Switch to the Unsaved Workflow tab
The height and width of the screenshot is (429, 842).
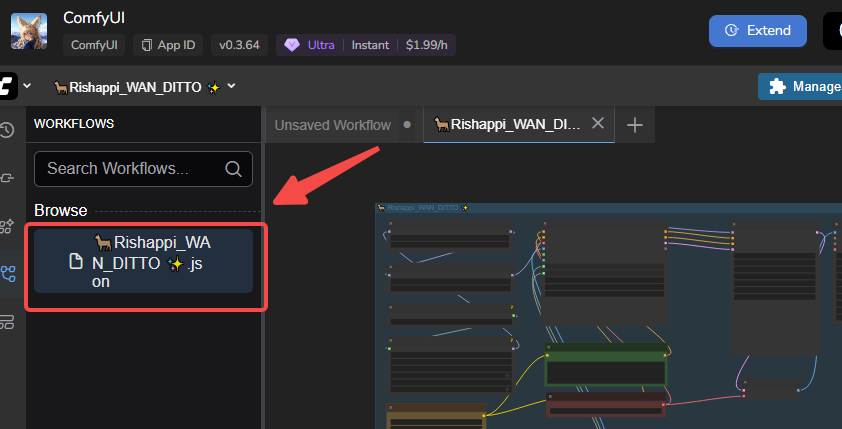333,125
